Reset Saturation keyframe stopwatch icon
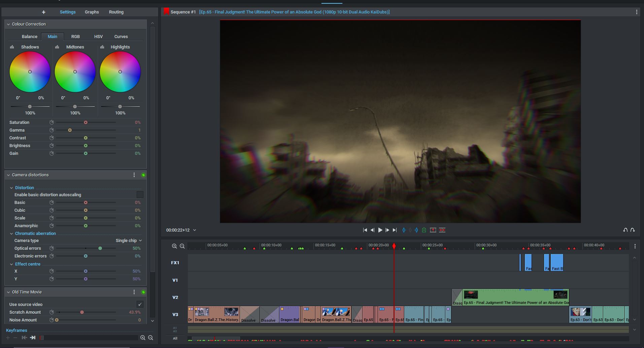This screenshot has width=644, height=348. click(52, 123)
